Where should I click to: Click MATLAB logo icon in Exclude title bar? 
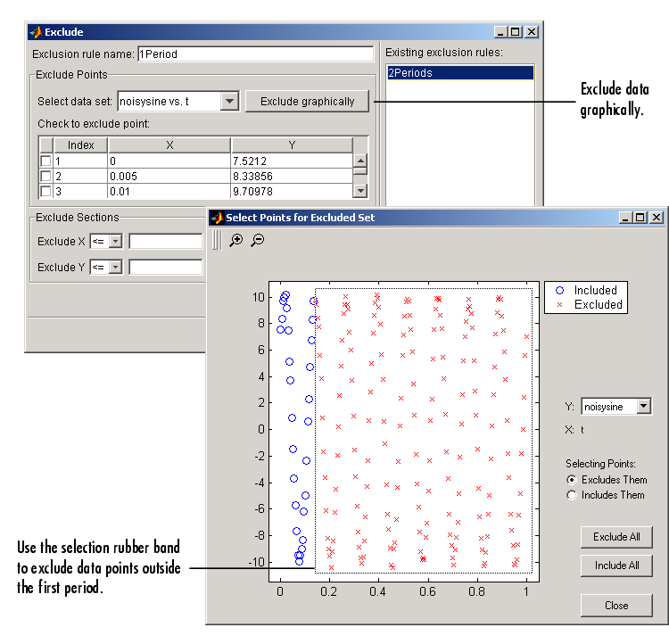click(x=36, y=32)
